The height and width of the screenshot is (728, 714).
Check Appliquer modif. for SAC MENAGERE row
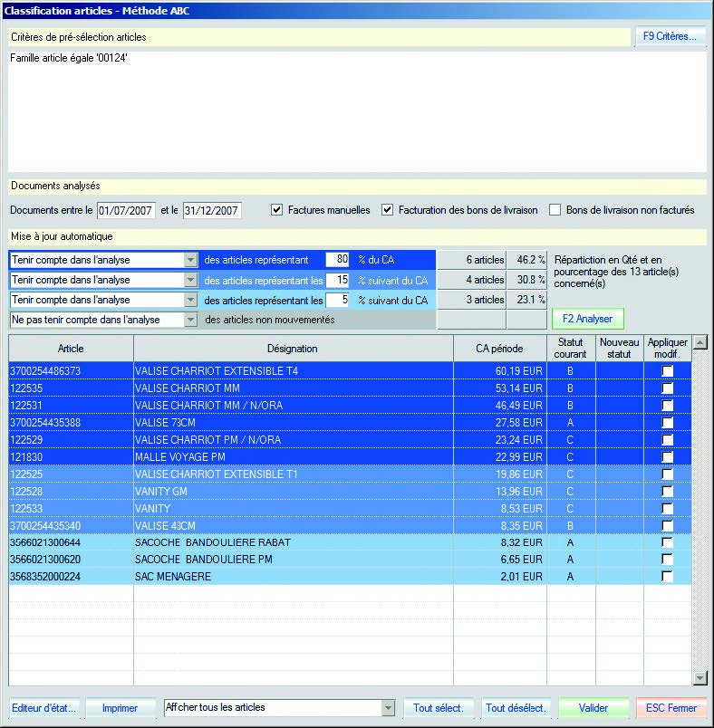pos(668,576)
